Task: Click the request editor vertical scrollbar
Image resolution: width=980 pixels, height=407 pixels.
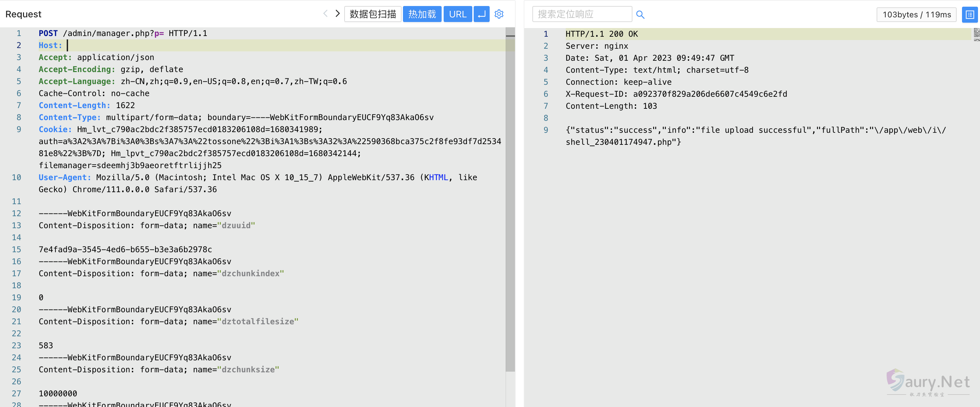Action: [x=510, y=198]
